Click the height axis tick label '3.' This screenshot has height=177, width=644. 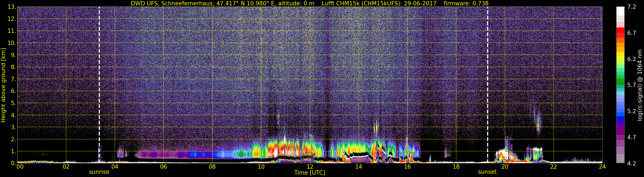[x=13, y=127]
